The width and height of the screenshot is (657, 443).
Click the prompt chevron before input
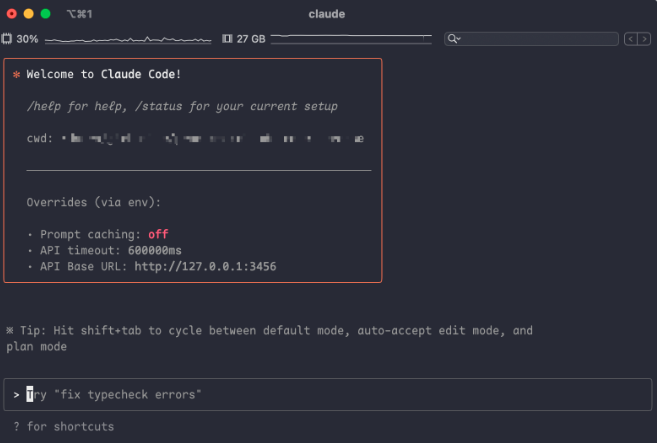click(17, 395)
